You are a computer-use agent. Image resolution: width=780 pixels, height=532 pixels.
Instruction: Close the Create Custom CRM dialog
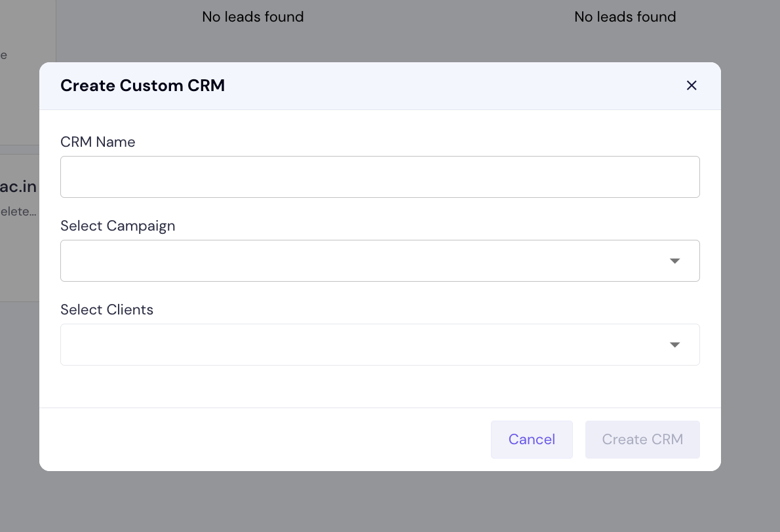(691, 86)
